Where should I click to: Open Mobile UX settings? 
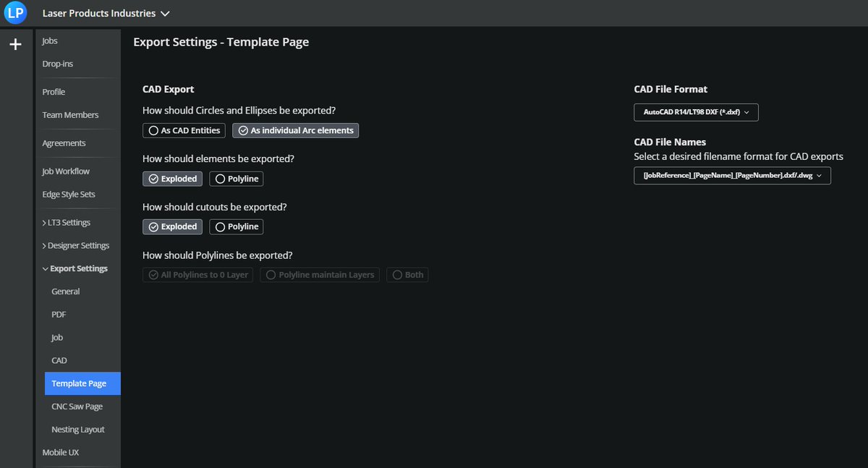tap(61, 452)
